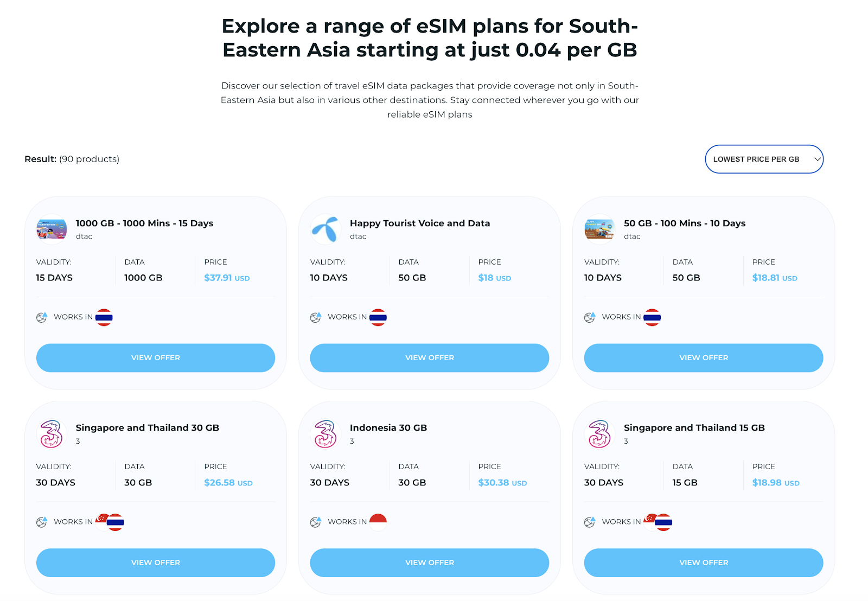View offer for Singapore and Thailand 30 GB
868x601 pixels.
click(156, 562)
